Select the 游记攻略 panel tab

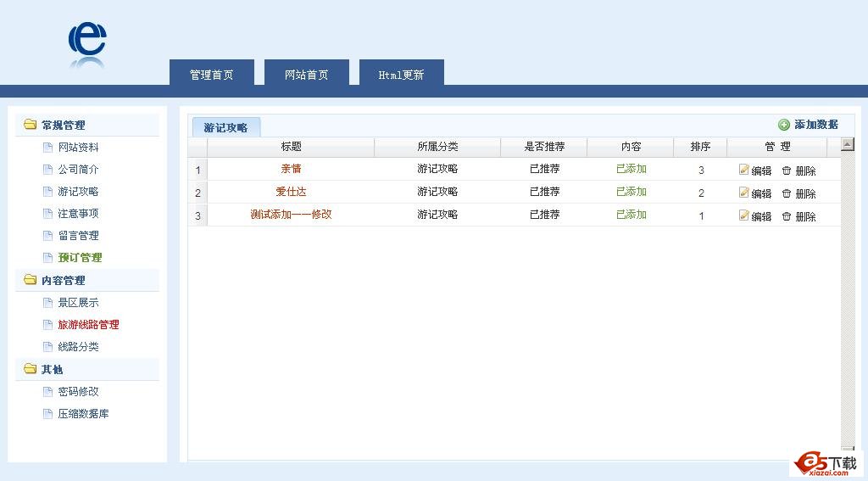coord(225,127)
